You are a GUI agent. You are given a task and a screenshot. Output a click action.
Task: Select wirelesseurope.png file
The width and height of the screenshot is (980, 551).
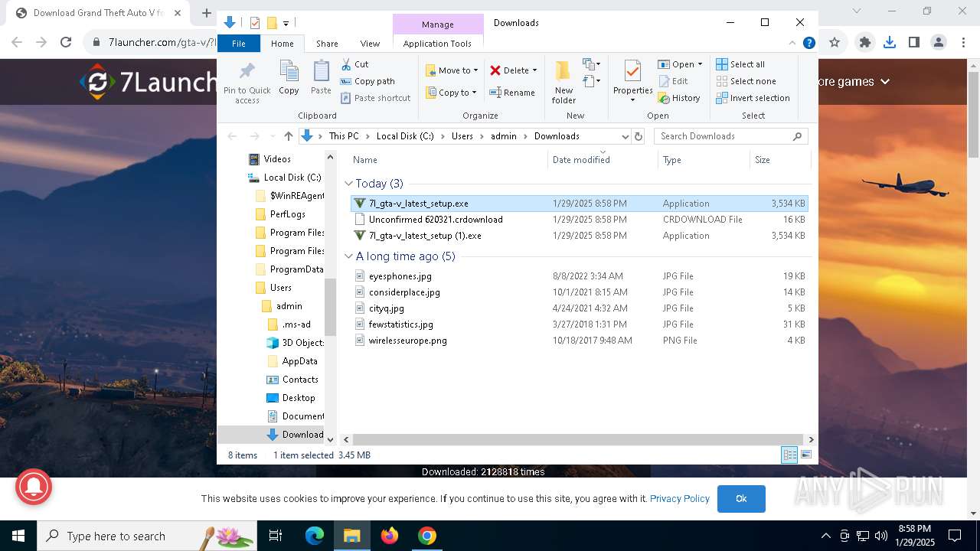579,341
